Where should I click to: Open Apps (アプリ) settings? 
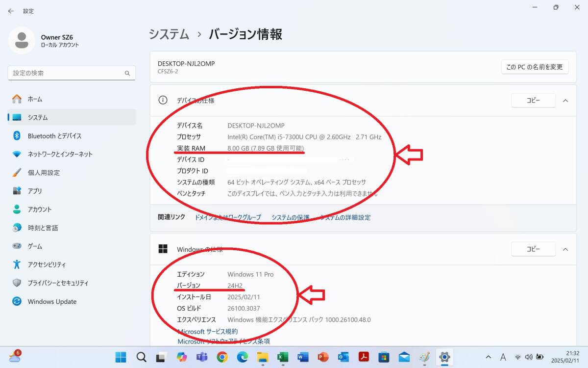click(x=72, y=191)
